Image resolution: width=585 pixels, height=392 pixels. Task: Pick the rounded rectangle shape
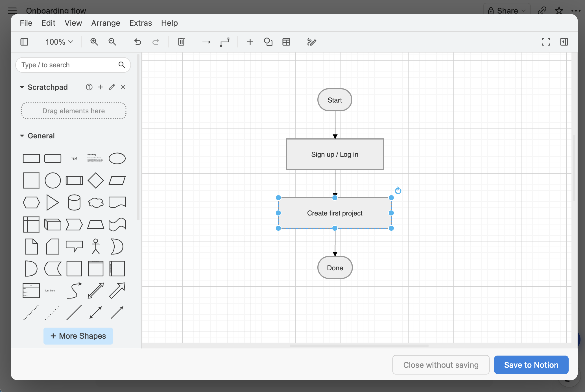click(x=53, y=158)
